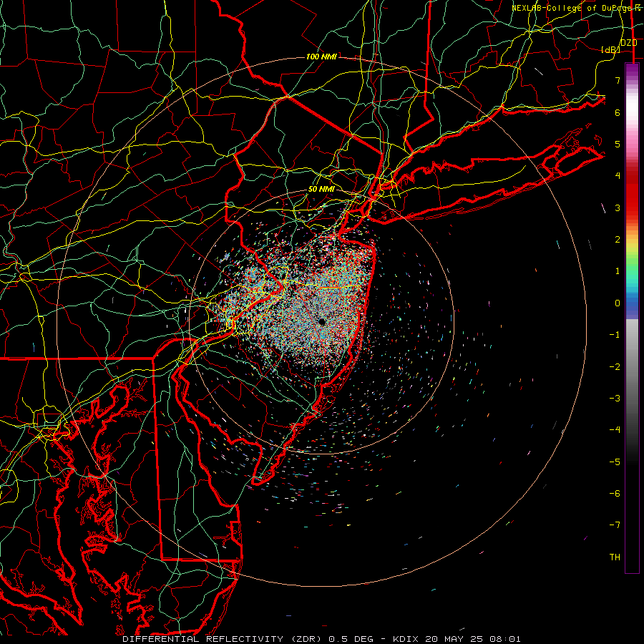The width and height of the screenshot is (644, 644).
Task: Select the "0" tick label on color scale
Action: coord(618,303)
